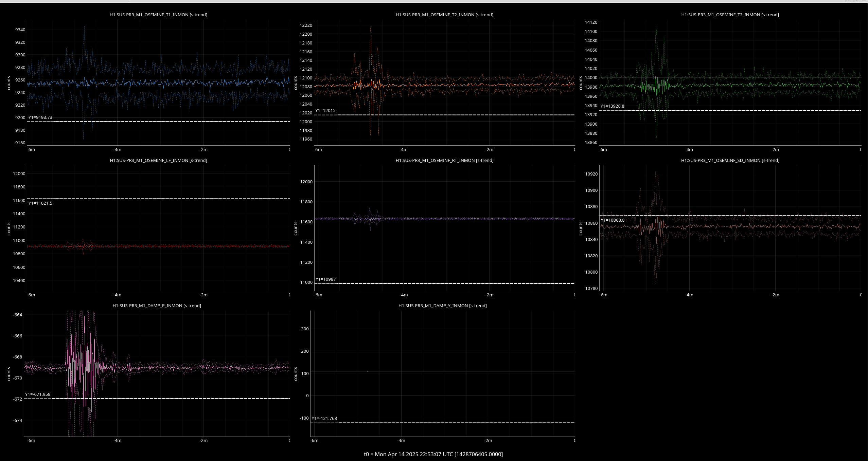Click the 10920 tick on SD plot axis
The height and width of the screenshot is (461, 868).
(x=591, y=174)
